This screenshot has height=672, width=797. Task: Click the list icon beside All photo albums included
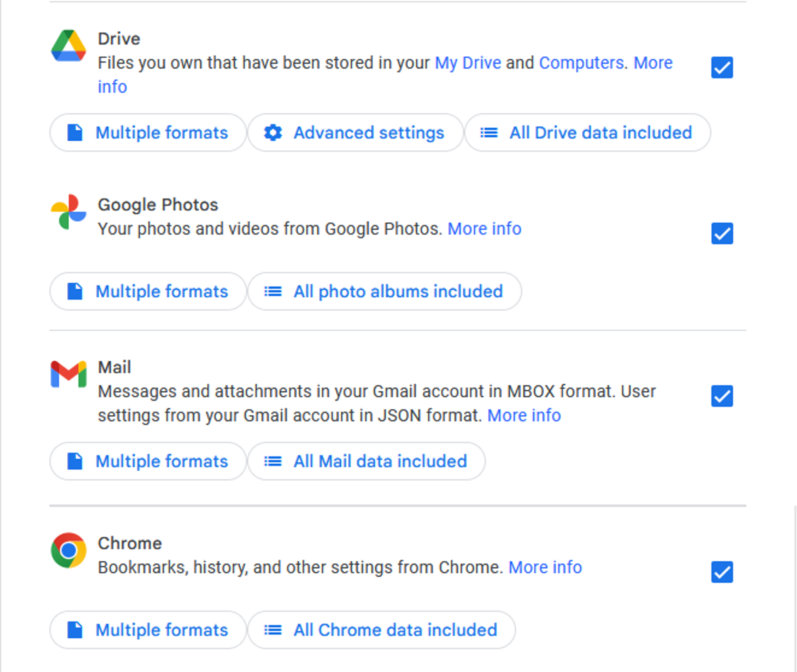tap(273, 291)
